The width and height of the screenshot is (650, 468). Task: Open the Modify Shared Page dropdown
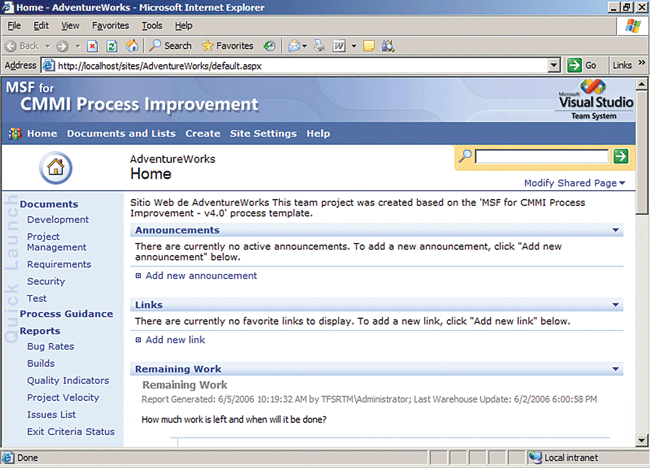click(574, 183)
